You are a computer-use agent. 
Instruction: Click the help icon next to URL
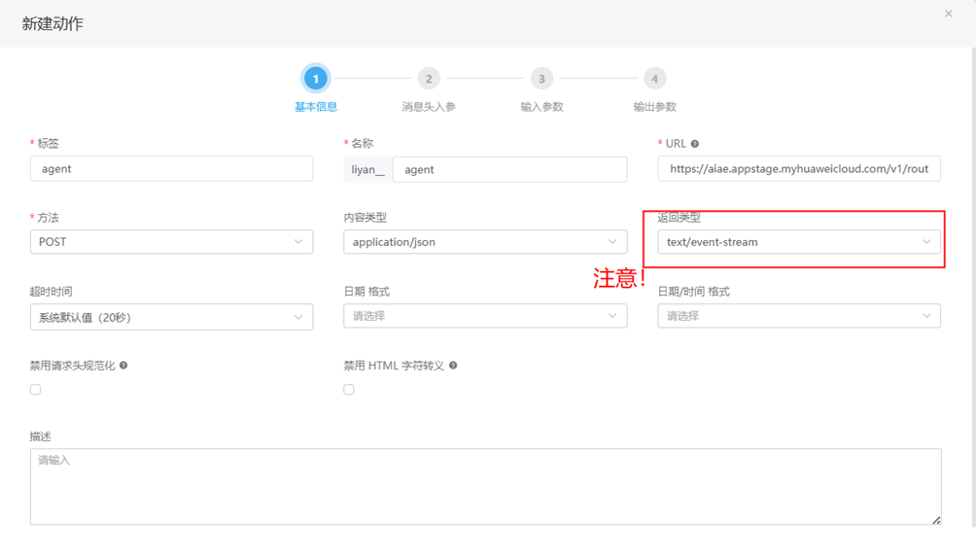(x=694, y=144)
